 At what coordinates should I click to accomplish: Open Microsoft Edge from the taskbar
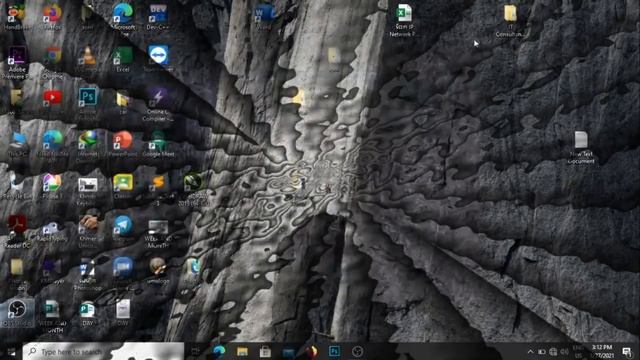[219, 351]
